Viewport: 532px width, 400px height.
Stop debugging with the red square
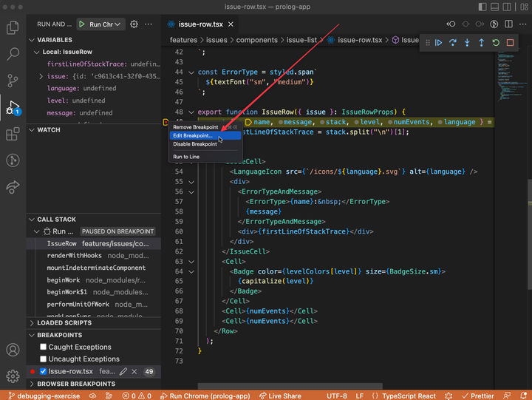(x=510, y=43)
